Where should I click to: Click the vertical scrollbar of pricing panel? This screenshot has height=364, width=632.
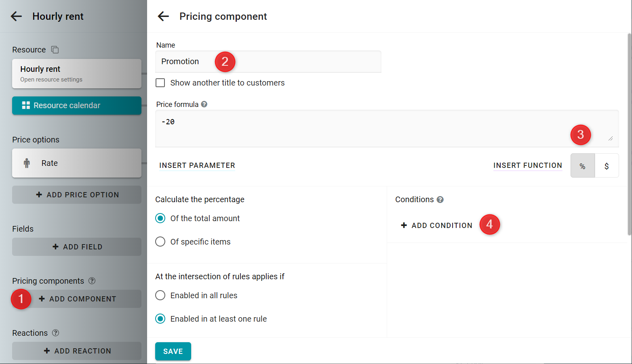[x=629, y=134]
